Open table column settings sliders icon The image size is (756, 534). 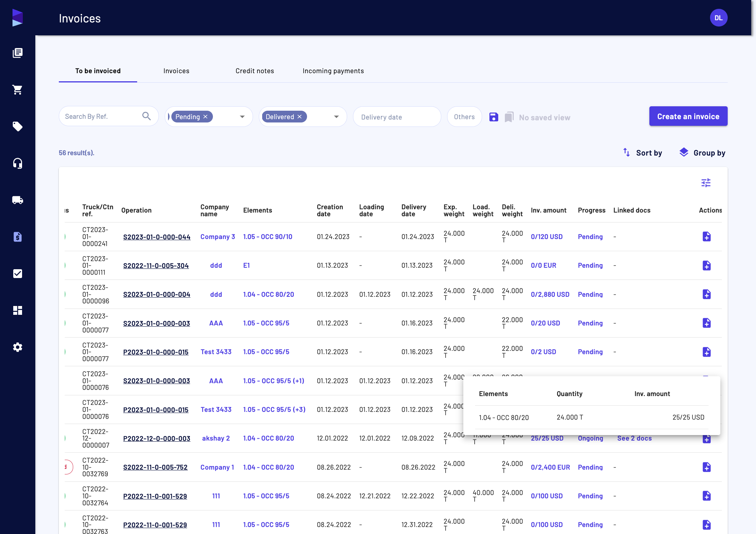(706, 183)
